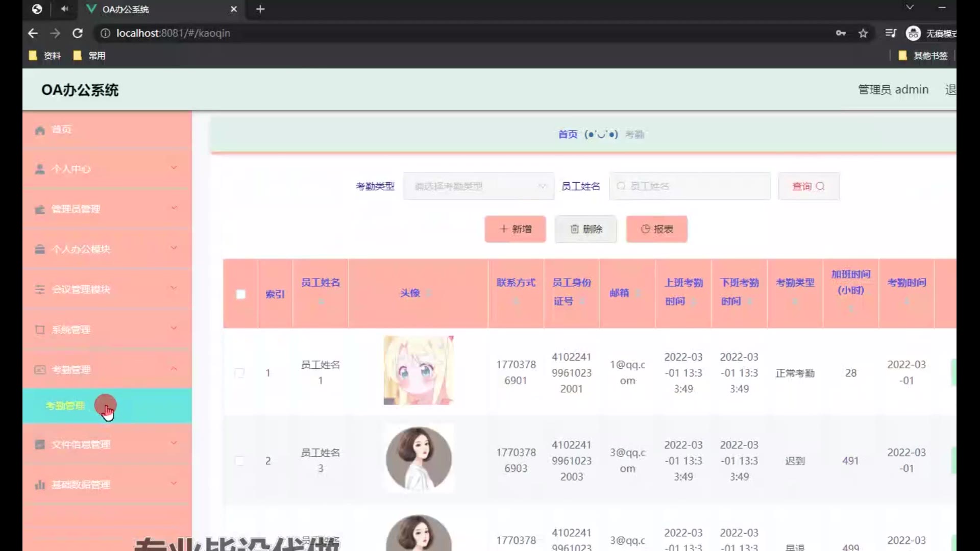Toggle the select-all checkbox in the table header
Image resolution: width=980 pixels, height=551 pixels.
pyautogui.click(x=241, y=294)
